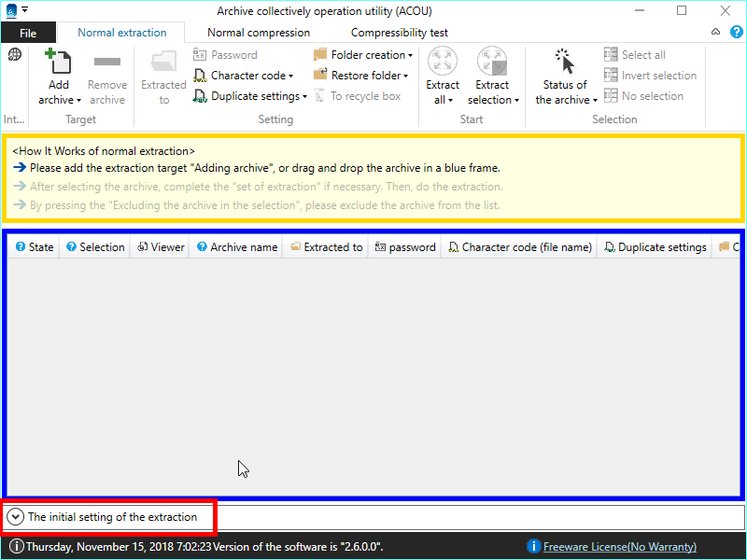Switch to the Normal compression tab
This screenshot has height=560, width=747.
tap(259, 33)
